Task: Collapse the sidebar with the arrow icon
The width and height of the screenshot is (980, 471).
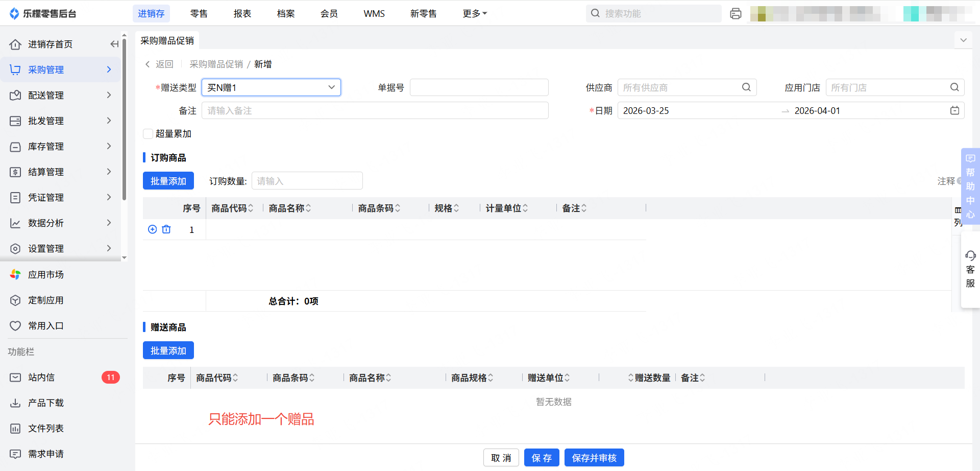Action: tap(114, 44)
